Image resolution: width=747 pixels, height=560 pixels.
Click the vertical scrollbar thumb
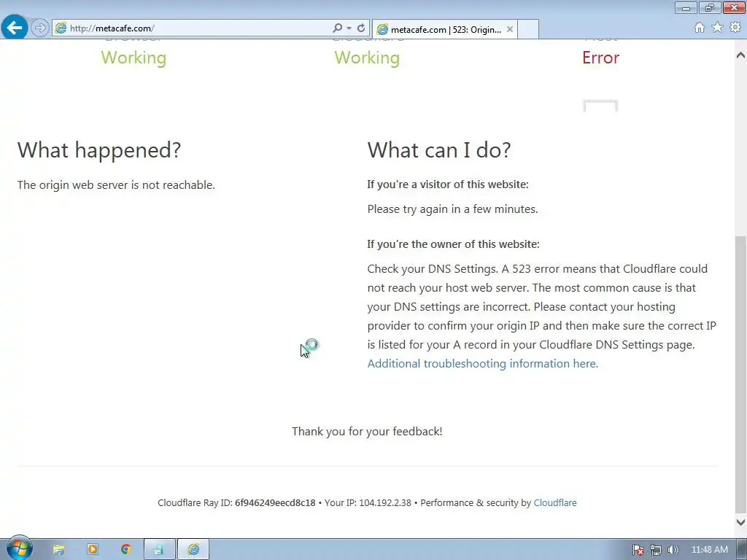[x=740, y=374]
